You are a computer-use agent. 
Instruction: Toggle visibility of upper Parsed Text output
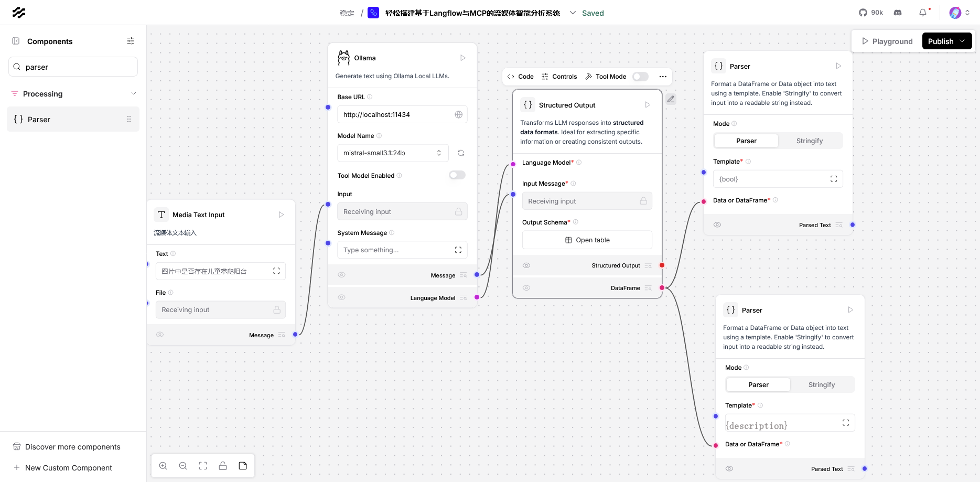717,224
